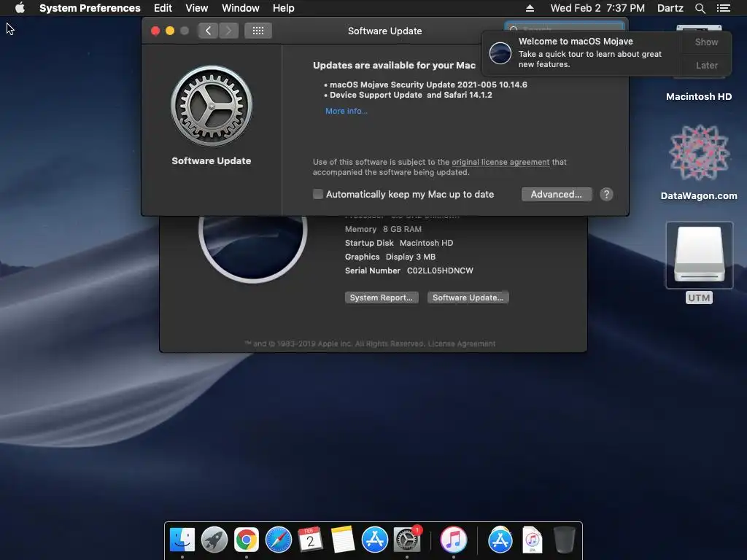Open the More info... link
Viewport: 747px width, 560px height.
[347, 111]
